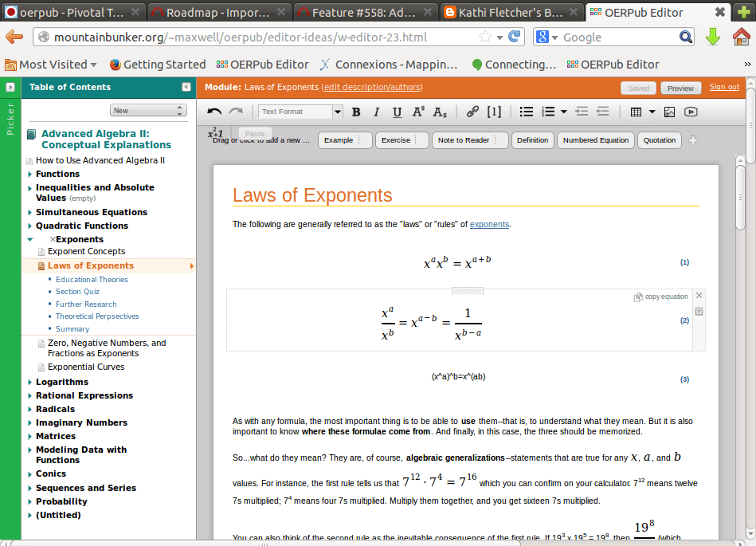
Task: Click the Undo arrow in the editor toolbar
Action: (x=214, y=112)
